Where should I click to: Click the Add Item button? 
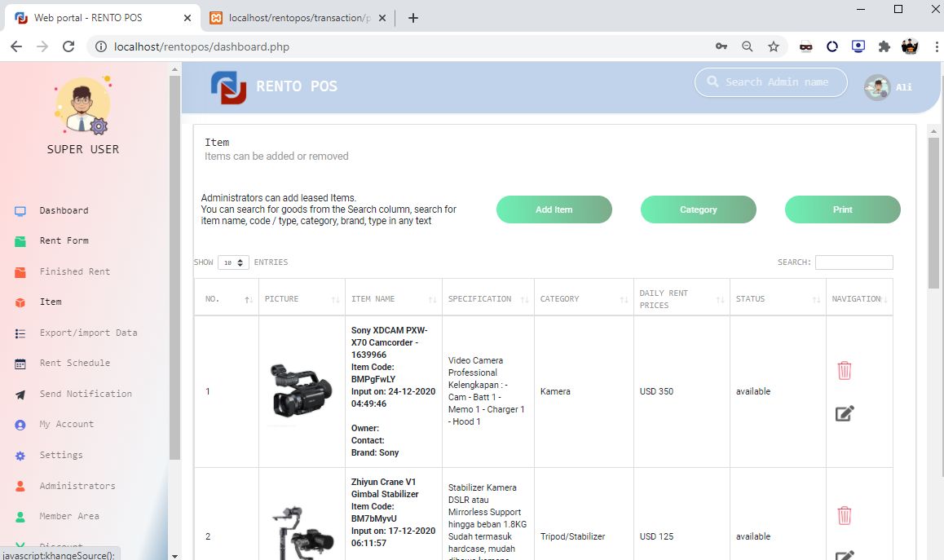(x=554, y=209)
